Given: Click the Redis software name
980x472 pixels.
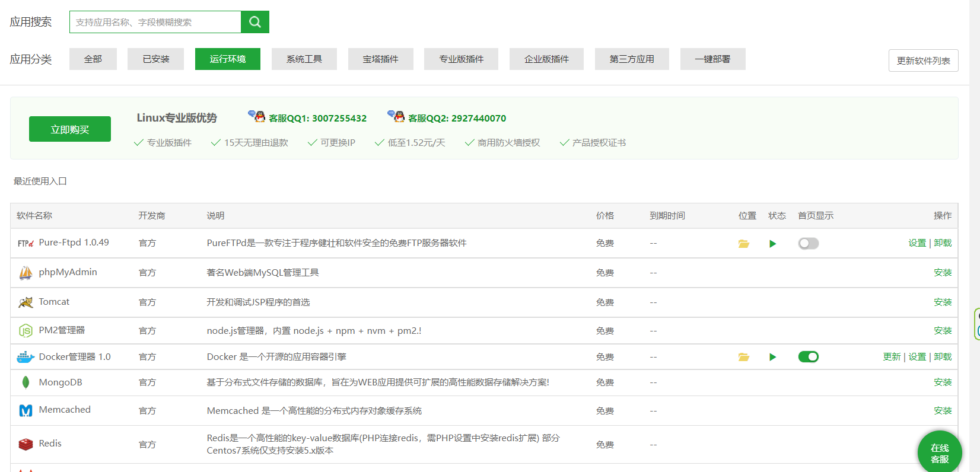Looking at the screenshot, I should click(x=50, y=444).
